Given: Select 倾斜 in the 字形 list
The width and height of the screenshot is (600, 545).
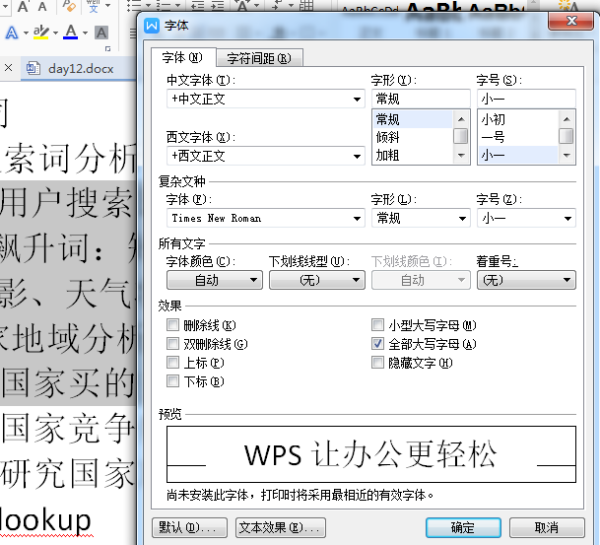Looking at the screenshot, I should [412, 137].
